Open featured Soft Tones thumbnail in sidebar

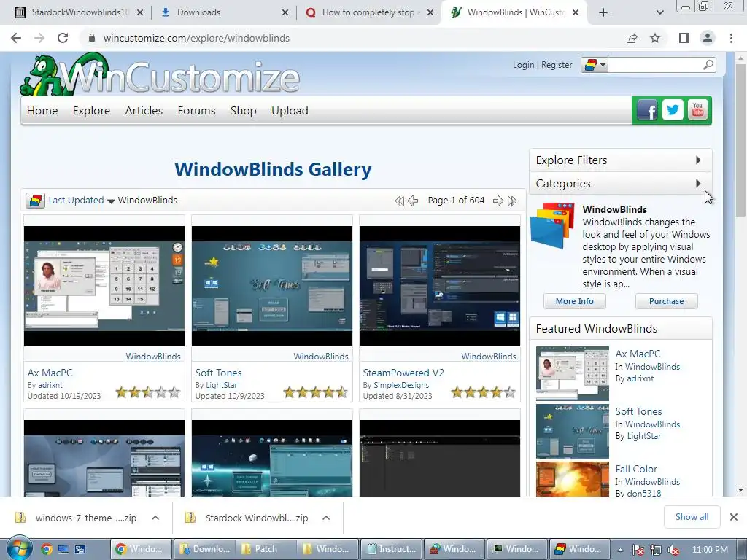572,431
